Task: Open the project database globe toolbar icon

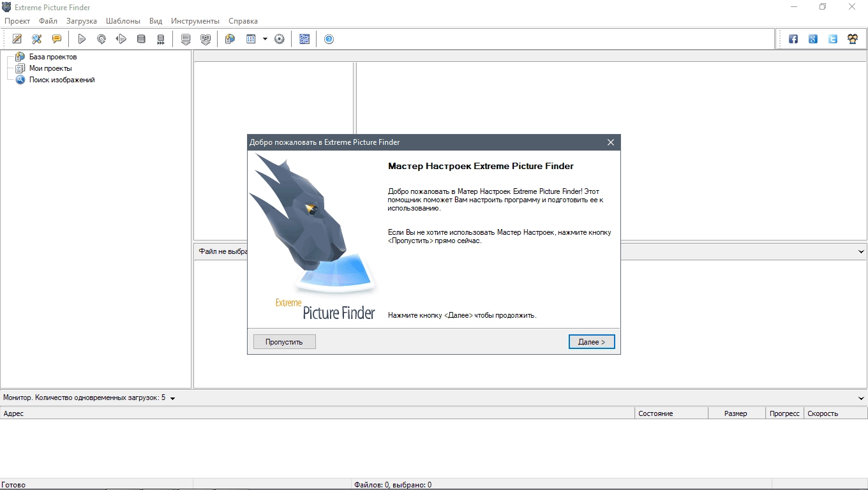Action: point(230,39)
